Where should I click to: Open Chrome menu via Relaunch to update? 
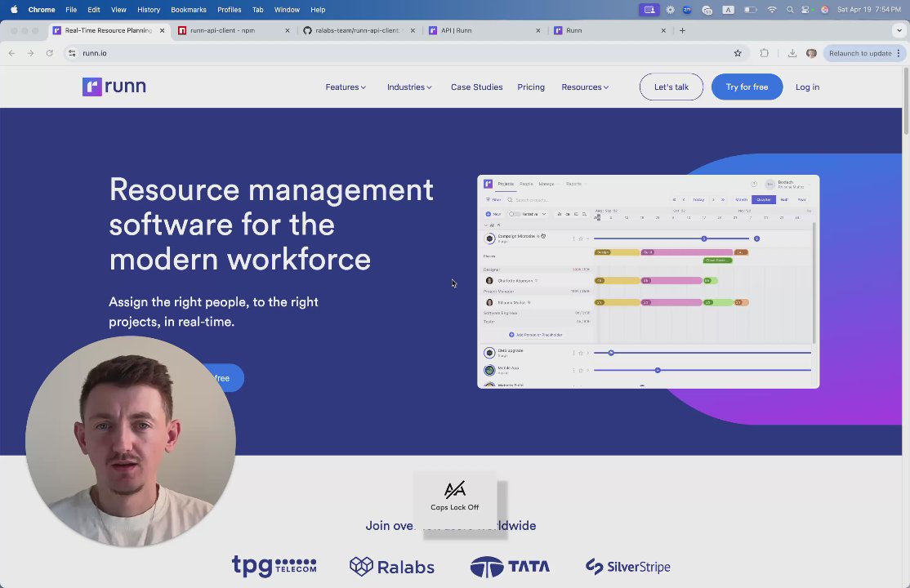tap(863, 53)
